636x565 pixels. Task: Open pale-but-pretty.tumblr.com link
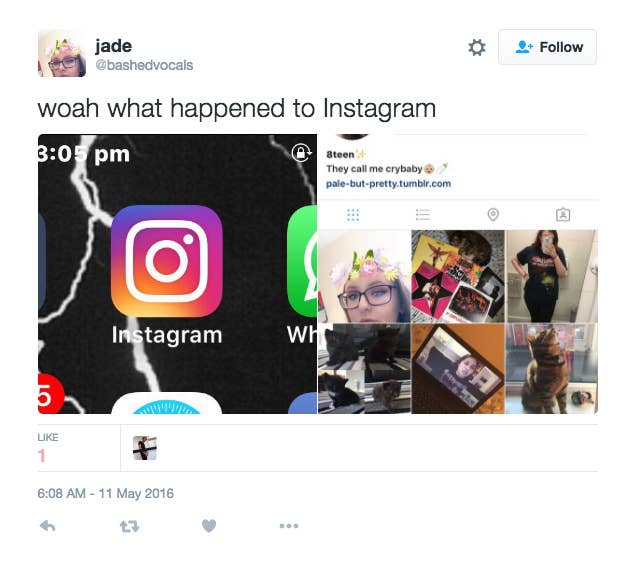[x=389, y=184]
